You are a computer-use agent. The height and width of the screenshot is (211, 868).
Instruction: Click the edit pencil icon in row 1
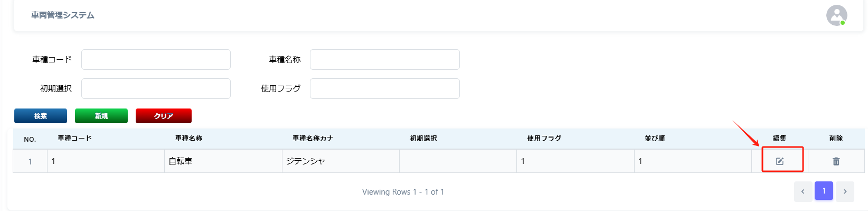coord(780,161)
